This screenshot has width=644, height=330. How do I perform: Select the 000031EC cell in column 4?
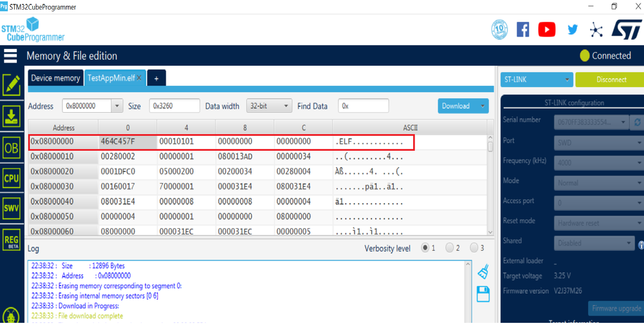[x=186, y=231]
